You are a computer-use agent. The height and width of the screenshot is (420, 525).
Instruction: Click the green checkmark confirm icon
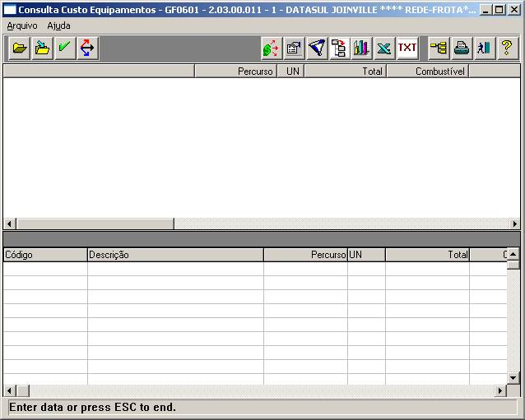[x=65, y=48]
